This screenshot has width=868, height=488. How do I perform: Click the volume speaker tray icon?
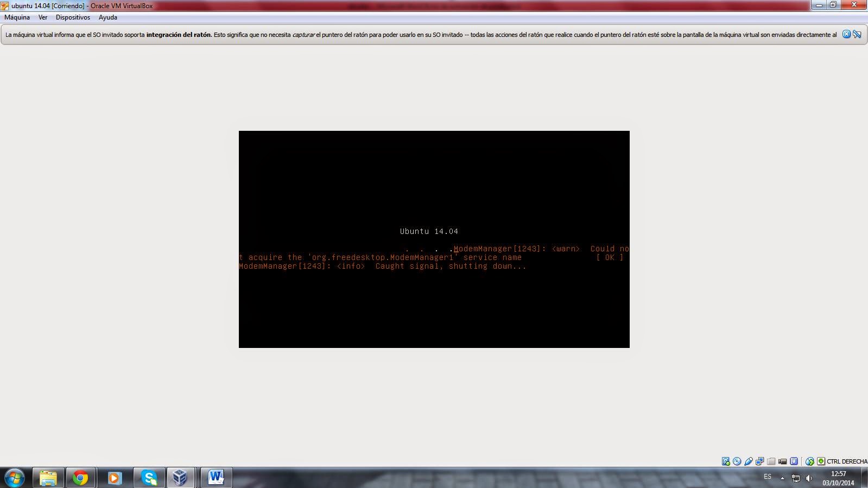click(x=809, y=478)
